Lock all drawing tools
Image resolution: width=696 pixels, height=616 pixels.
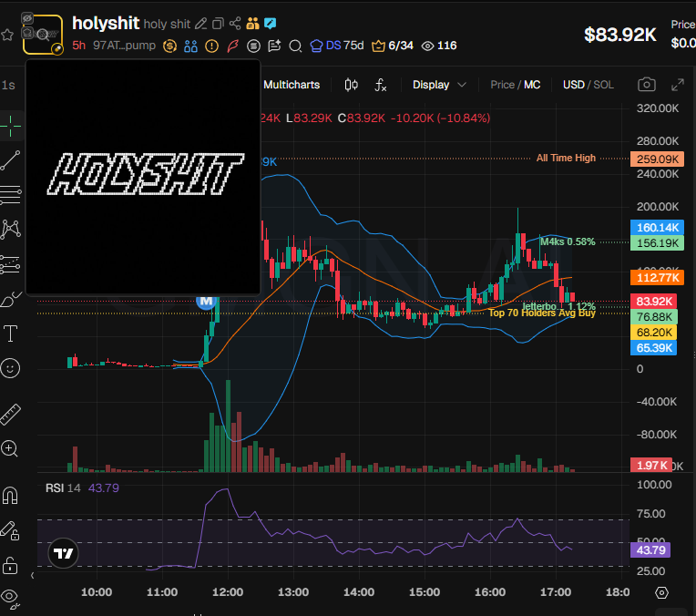pyautogui.click(x=10, y=565)
